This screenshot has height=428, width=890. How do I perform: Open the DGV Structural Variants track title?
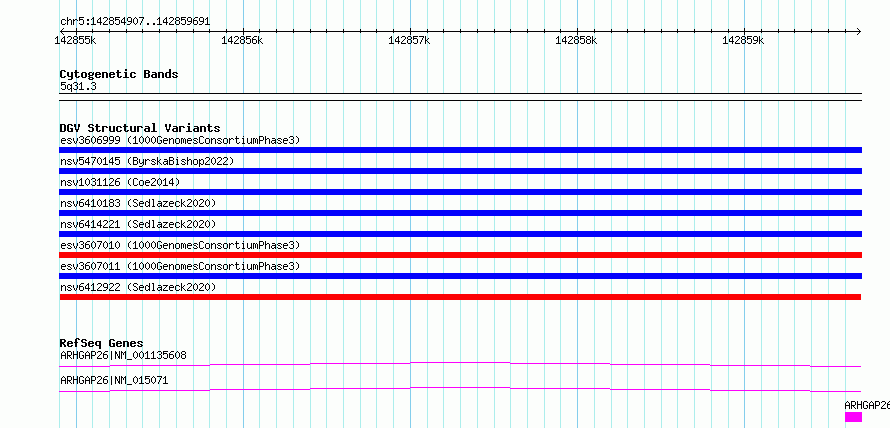click(x=140, y=128)
